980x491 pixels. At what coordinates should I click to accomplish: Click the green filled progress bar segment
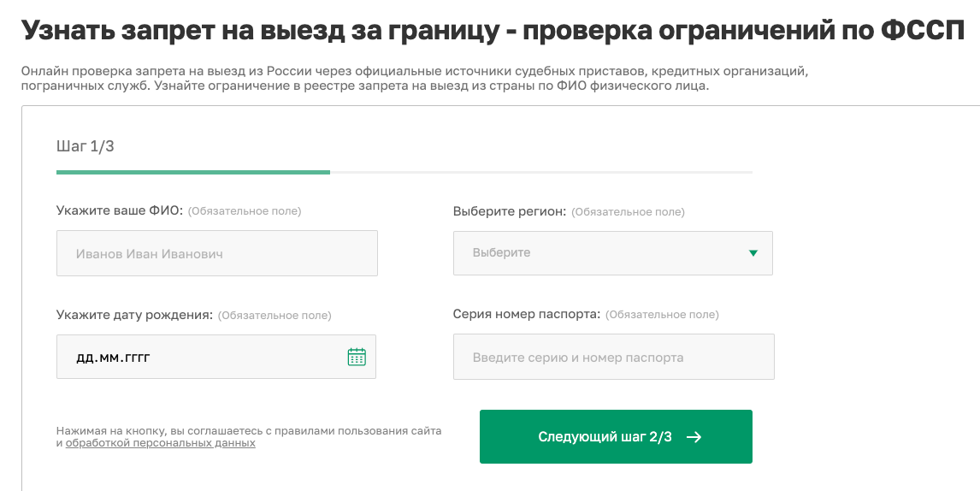point(193,172)
